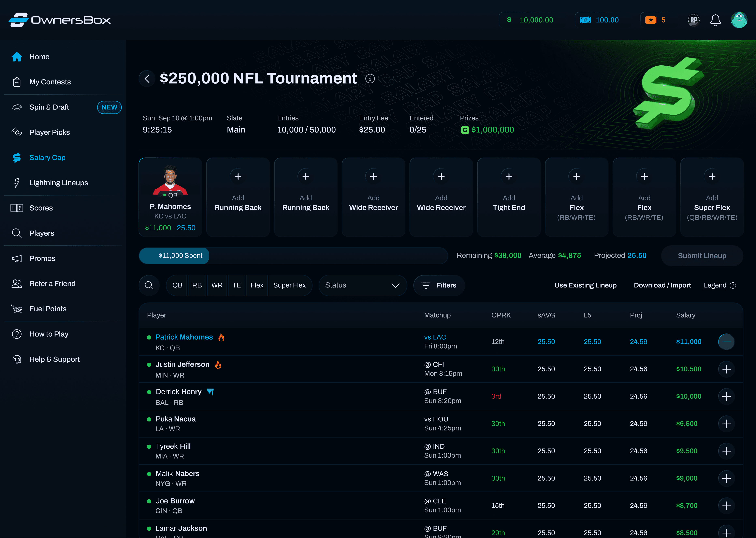Go back using the left arrow
756x538 pixels.
[x=147, y=79]
